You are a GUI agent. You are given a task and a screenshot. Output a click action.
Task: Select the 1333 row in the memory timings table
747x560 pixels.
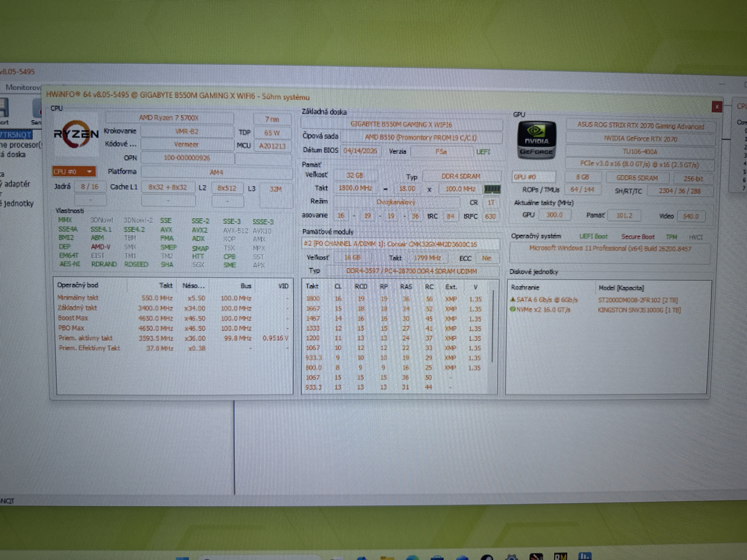[396, 329]
